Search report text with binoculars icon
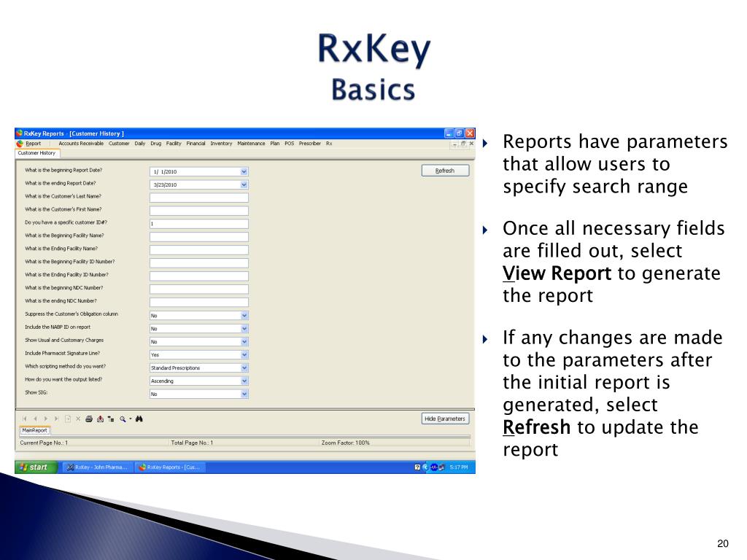 [x=139, y=419]
